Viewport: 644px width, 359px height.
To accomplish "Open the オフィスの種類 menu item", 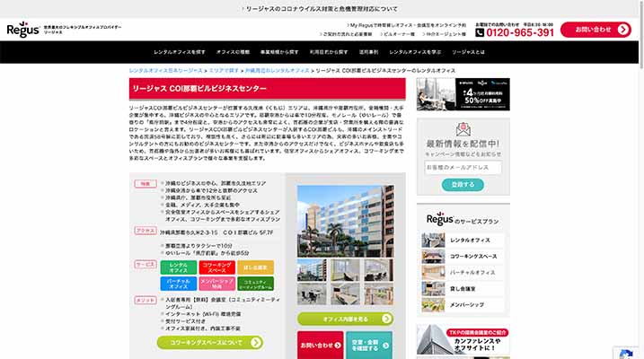I will (x=233, y=52).
